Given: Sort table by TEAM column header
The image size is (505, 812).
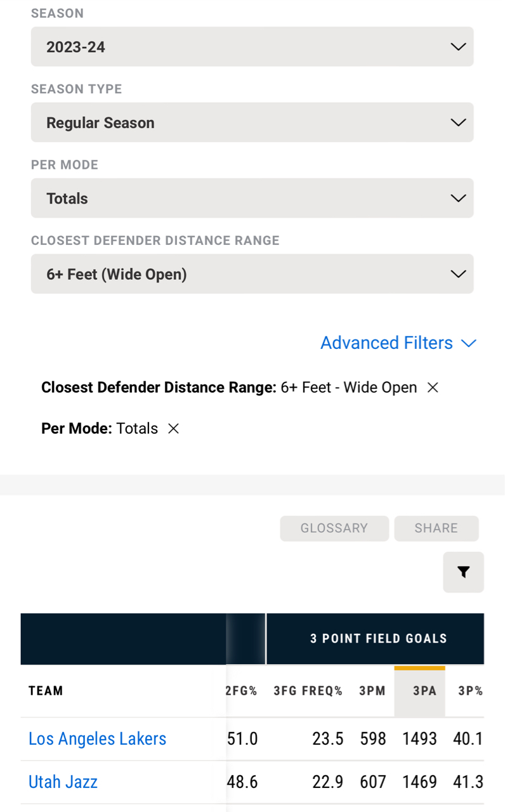Looking at the screenshot, I should [x=46, y=691].
